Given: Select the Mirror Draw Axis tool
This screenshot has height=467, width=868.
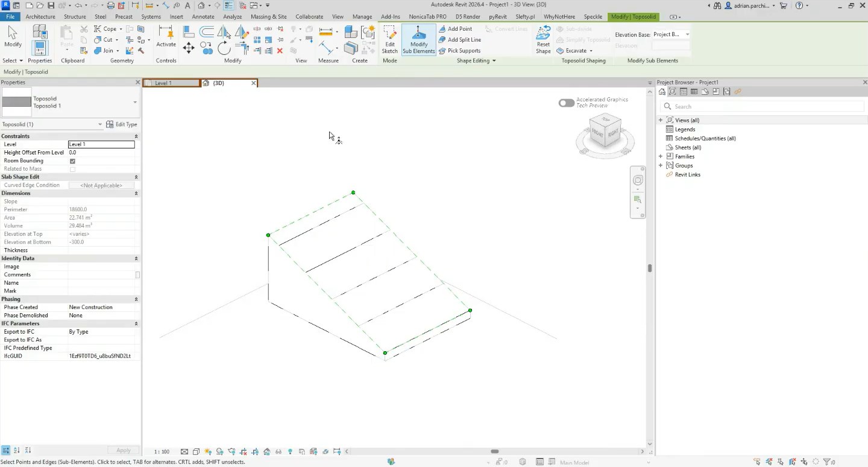Looking at the screenshot, I should point(241,31).
